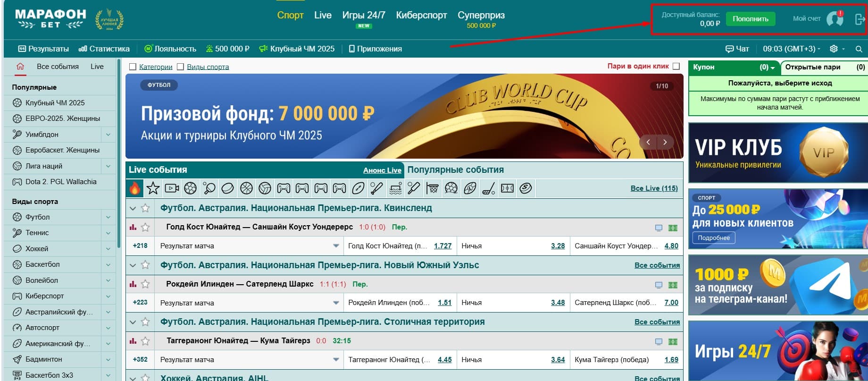Favorite the Столичная территория league star
This screenshot has height=381, width=868.
pos(145,322)
